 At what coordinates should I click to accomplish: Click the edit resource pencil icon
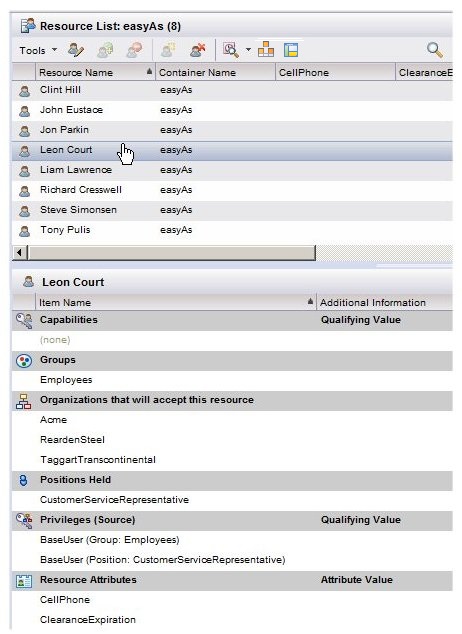point(76,50)
